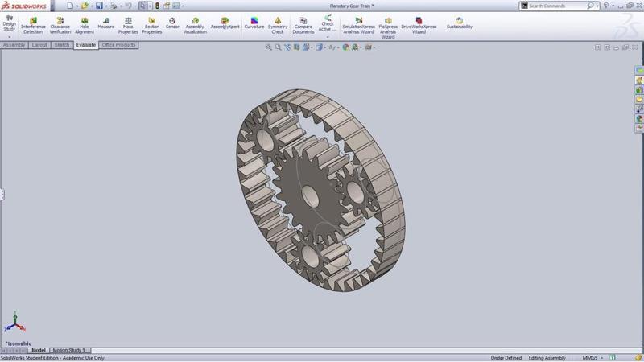Open the Design Study tool
644x362 pixels.
coord(9,23)
